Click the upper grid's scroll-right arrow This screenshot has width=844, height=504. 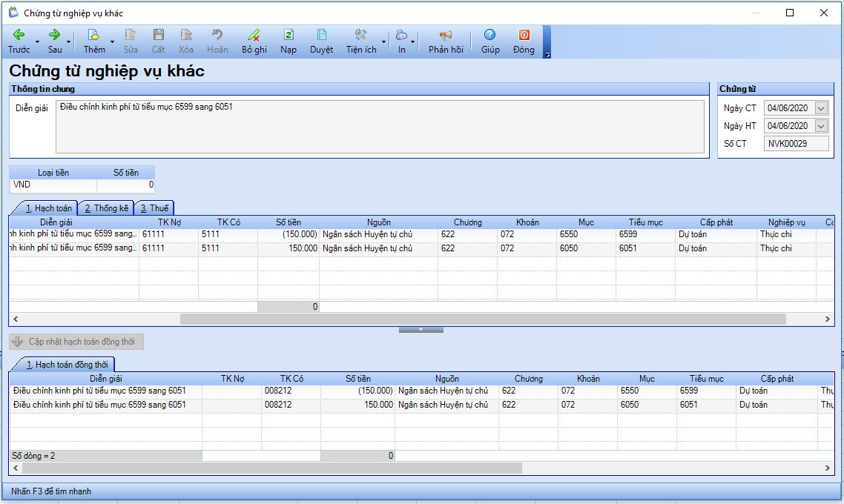[x=828, y=319]
